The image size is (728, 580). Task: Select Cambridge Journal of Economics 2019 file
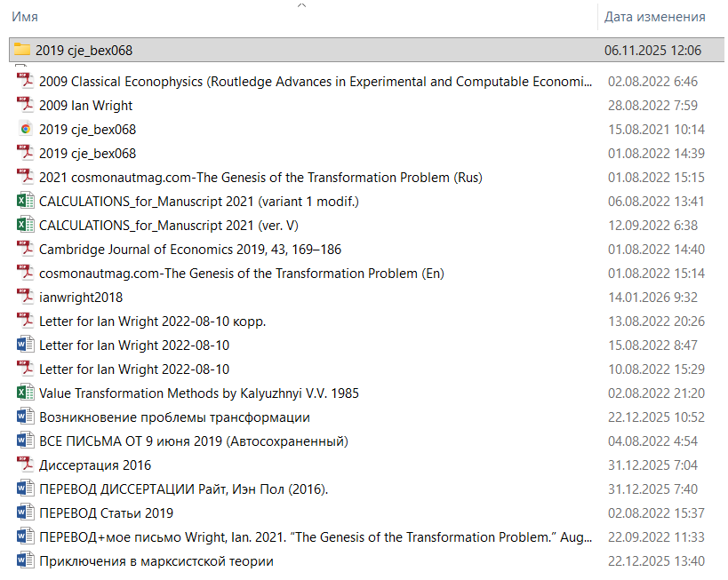coord(189,250)
